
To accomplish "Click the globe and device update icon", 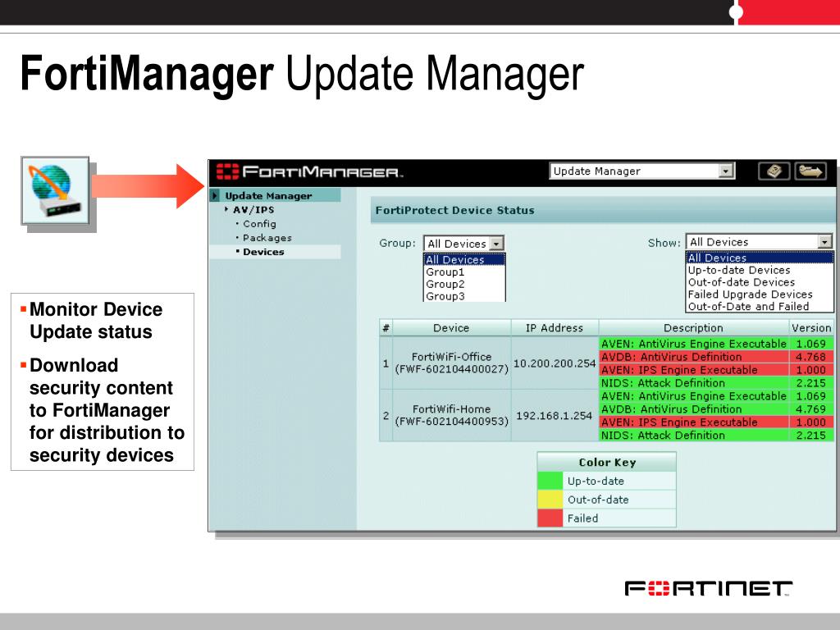I will tap(55, 190).
